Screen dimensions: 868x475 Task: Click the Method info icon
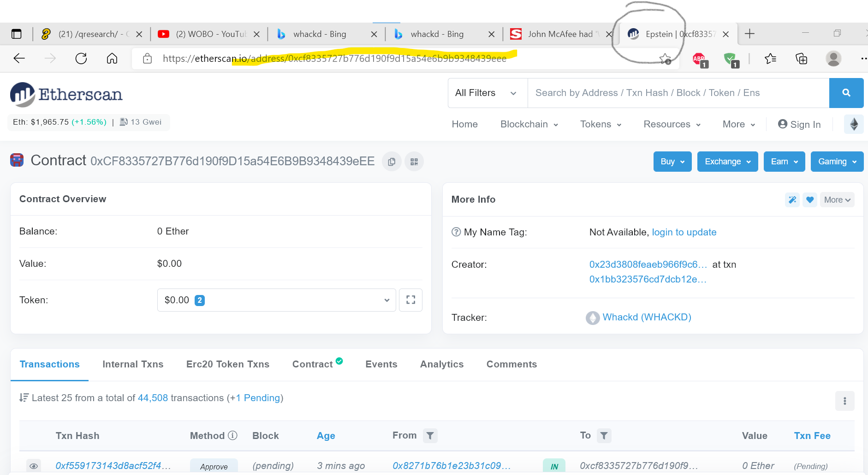pyautogui.click(x=233, y=435)
